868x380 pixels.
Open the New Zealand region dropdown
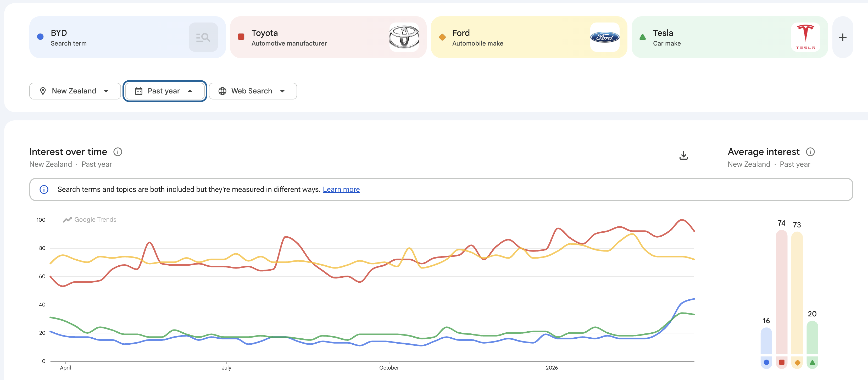75,91
